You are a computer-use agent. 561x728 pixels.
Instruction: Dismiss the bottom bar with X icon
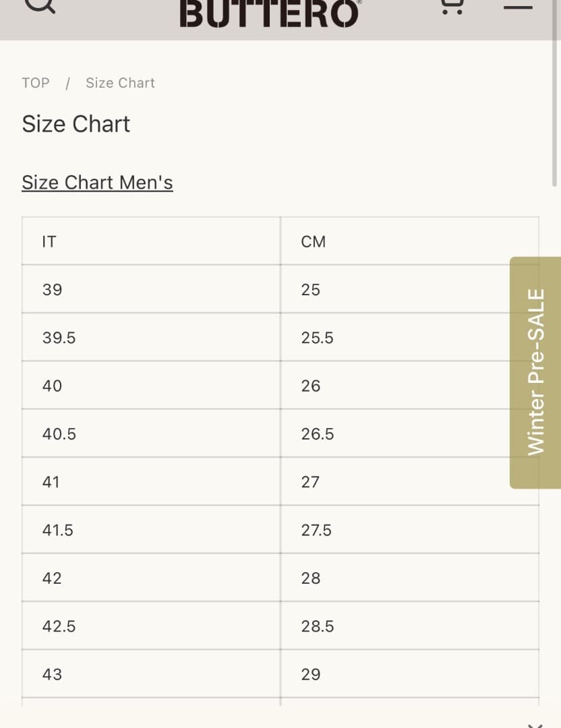coord(535,724)
